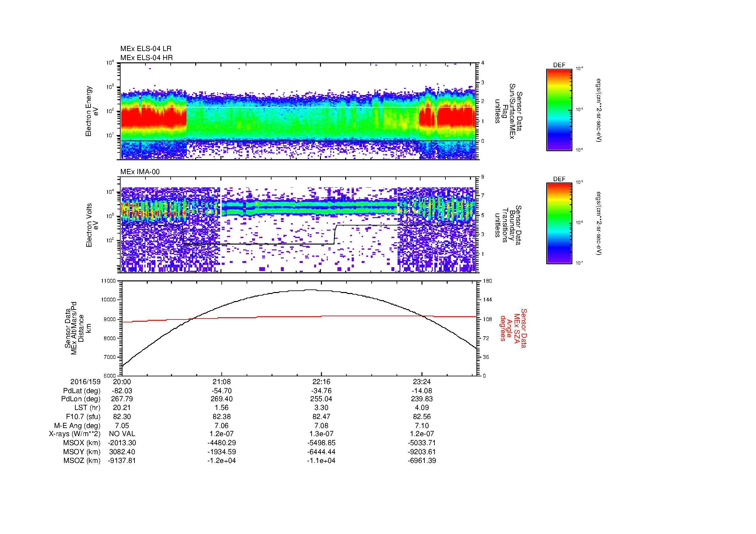Click the F10.7 value 82.30

click(x=122, y=416)
